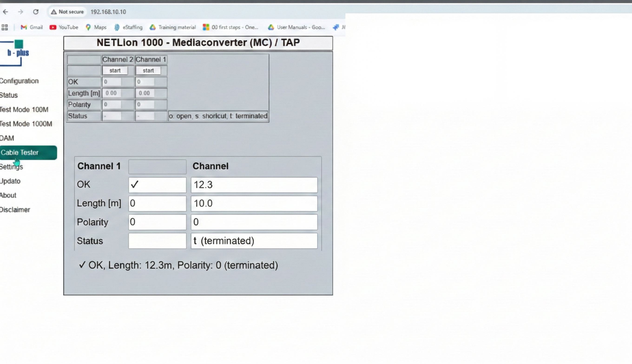Start cable test for Channel 1
The height and width of the screenshot is (364, 632).
(x=148, y=71)
